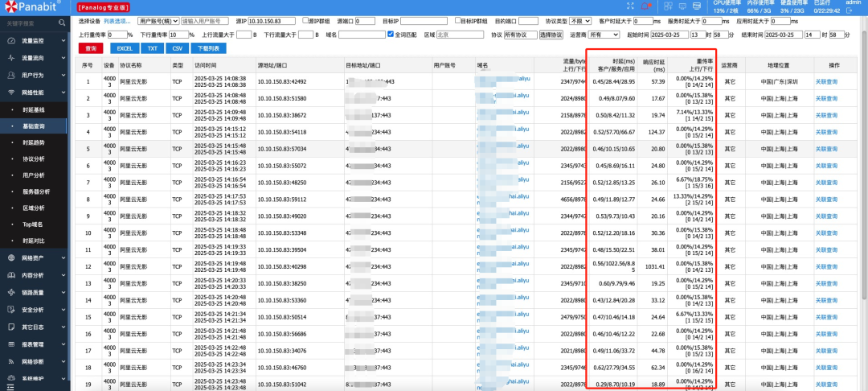Click 关联查询 link in row 12
This screenshot has width=868, height=391.
[x=826, y=266]
